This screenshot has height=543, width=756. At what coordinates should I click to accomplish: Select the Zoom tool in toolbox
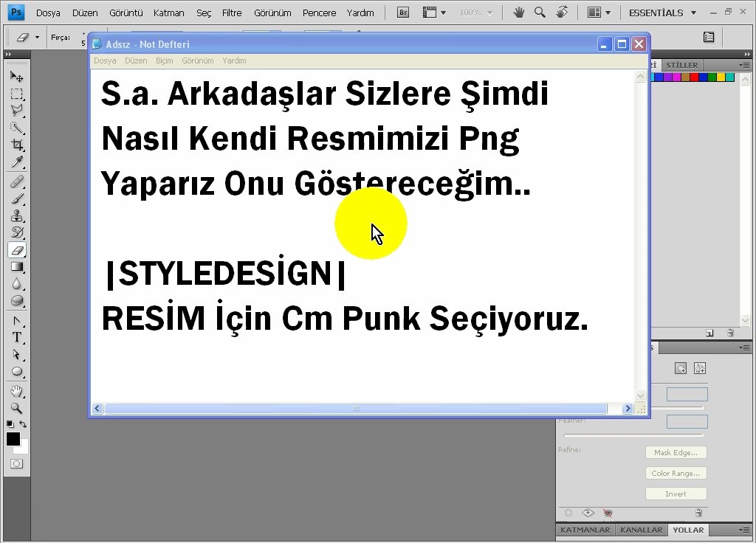tap(17, 408)
